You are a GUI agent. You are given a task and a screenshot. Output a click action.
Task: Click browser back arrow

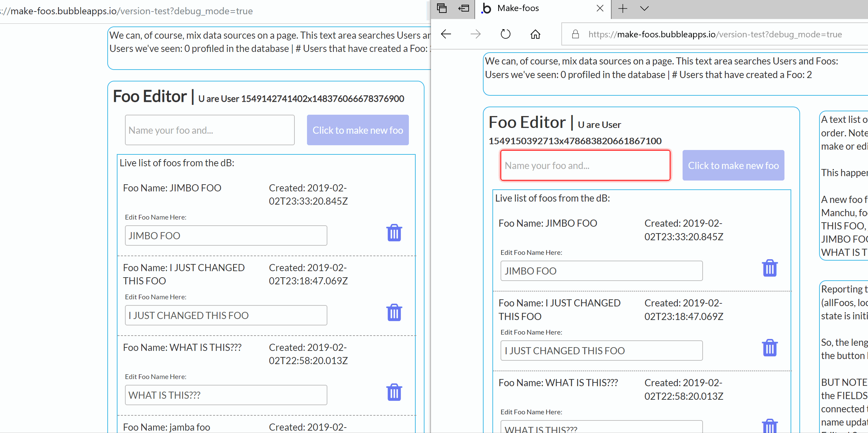tap(446, 34)
